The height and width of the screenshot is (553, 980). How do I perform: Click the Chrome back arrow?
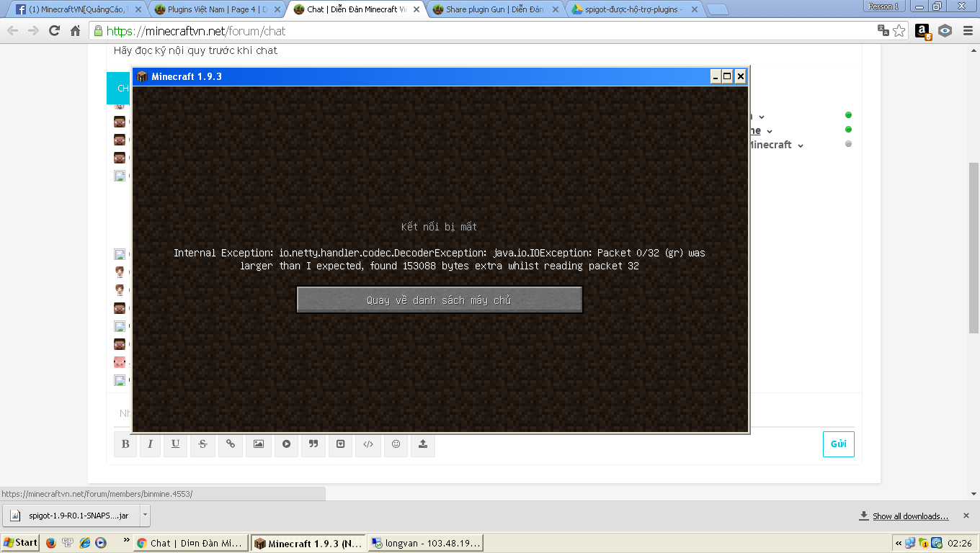[14, 31]
